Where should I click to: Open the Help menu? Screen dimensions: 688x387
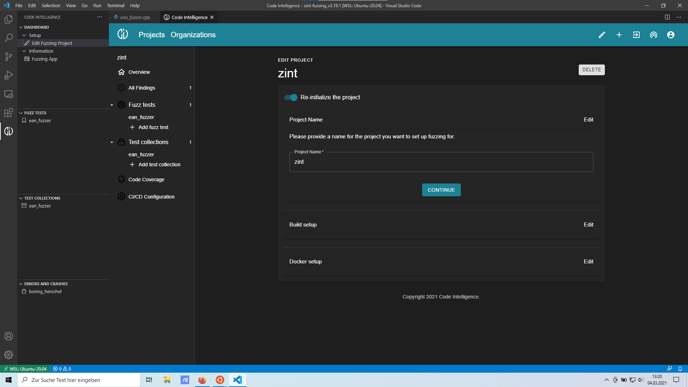pyautogui.click(x=135, y=5)
